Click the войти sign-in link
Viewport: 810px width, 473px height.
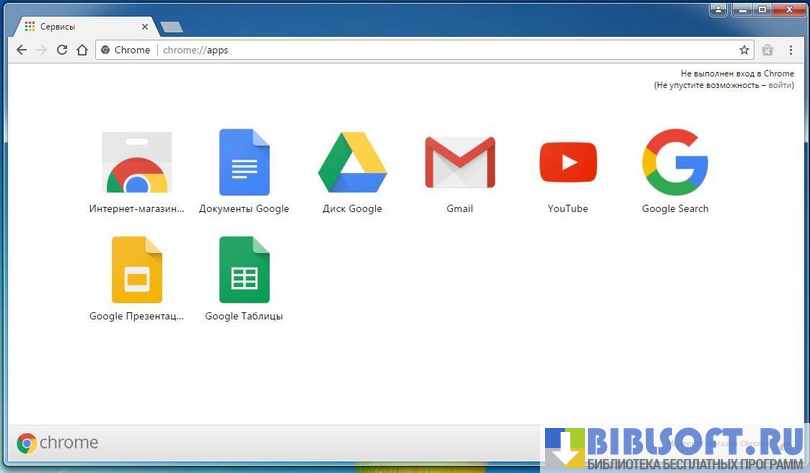(x=782, y=86)
